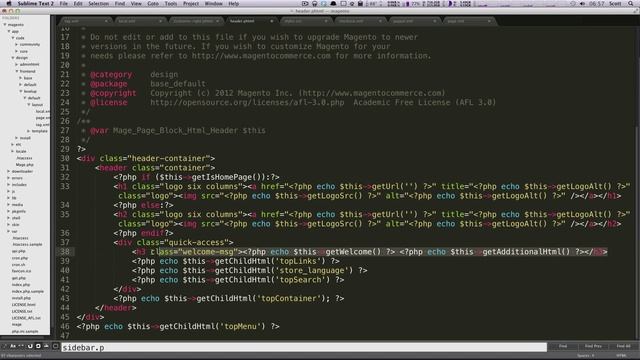The image size is (640, 360).
Task: Close the 2columns-right.phtml tab
Action: point(218,21)
